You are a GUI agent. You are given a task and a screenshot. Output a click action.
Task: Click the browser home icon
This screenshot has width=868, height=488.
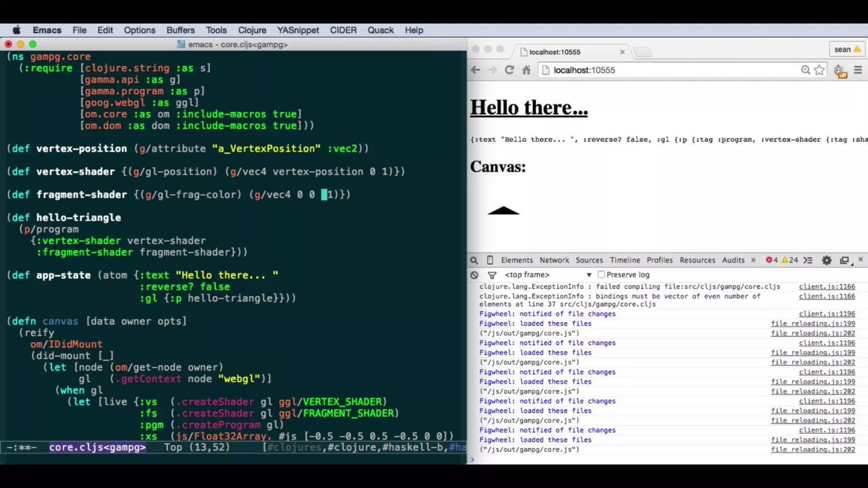526,70
